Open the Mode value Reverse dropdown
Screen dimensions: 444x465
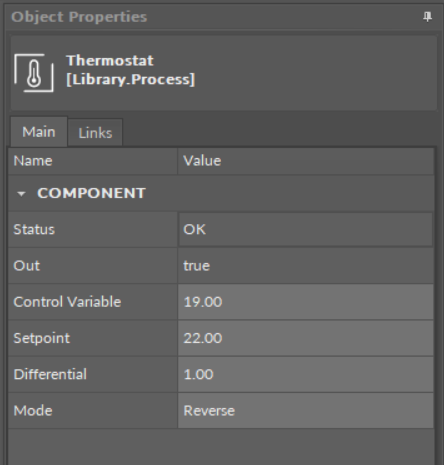(306, 411)
